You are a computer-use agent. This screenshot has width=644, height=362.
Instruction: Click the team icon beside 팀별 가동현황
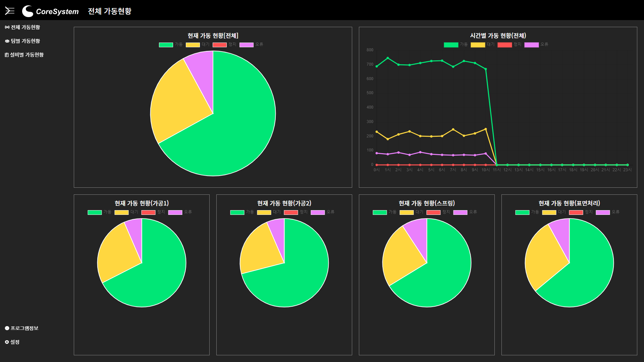[x=7, y=41]
